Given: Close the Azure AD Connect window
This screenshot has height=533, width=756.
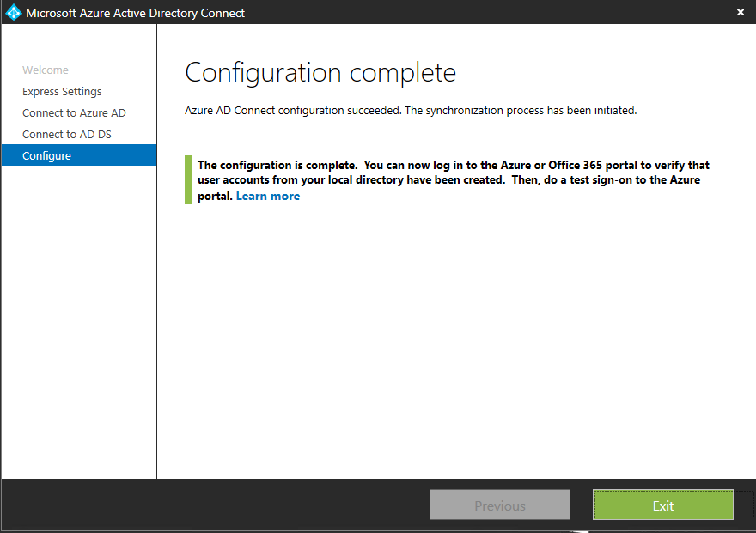Looking at the screenshot, I should click(x=741, y=13).
